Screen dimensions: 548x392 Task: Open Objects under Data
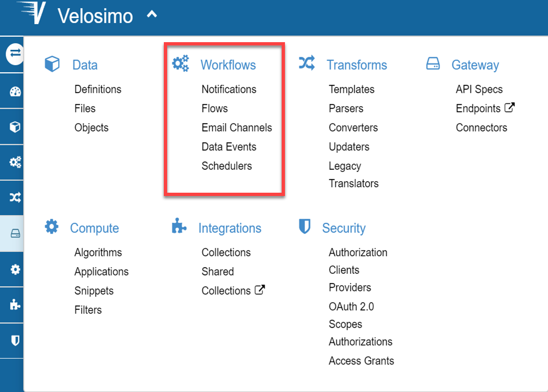click(92, 128)
